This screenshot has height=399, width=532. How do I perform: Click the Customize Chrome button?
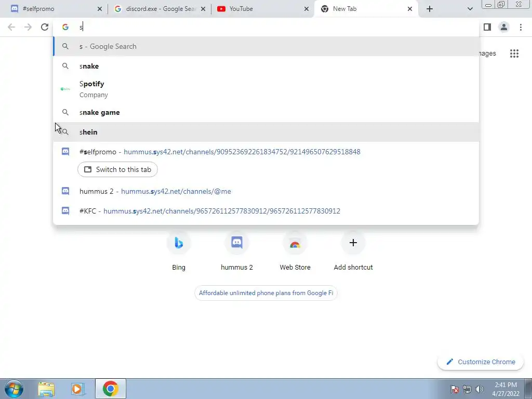481,362
